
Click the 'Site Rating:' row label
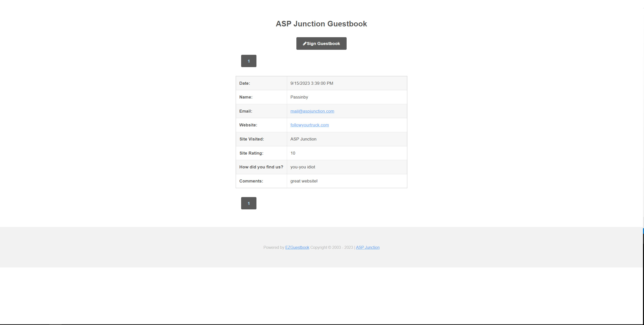(251, 153)
